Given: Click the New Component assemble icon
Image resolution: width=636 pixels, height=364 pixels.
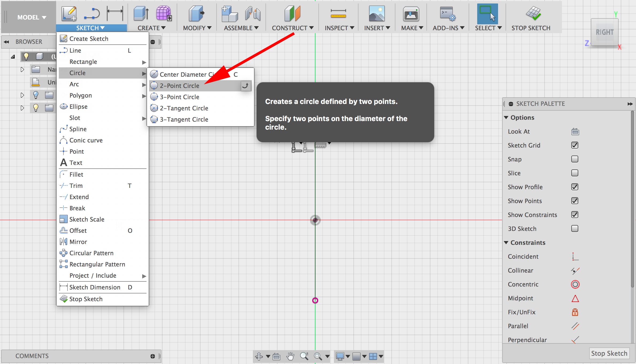Looking at the screenshot, I should (229, 13).
